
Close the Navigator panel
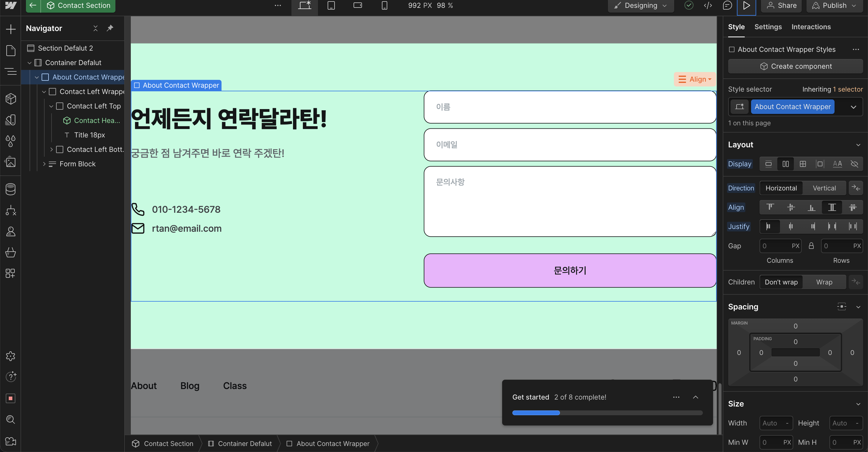[x=95, y=28]
